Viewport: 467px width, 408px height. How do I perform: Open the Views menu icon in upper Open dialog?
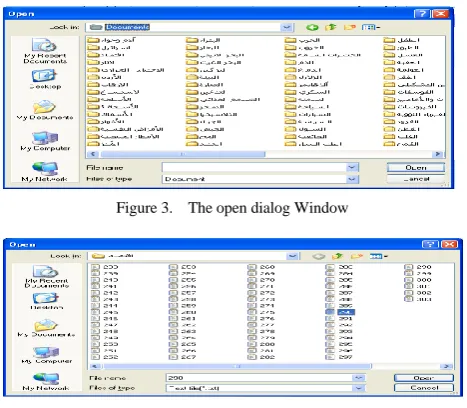pos(371,27)
